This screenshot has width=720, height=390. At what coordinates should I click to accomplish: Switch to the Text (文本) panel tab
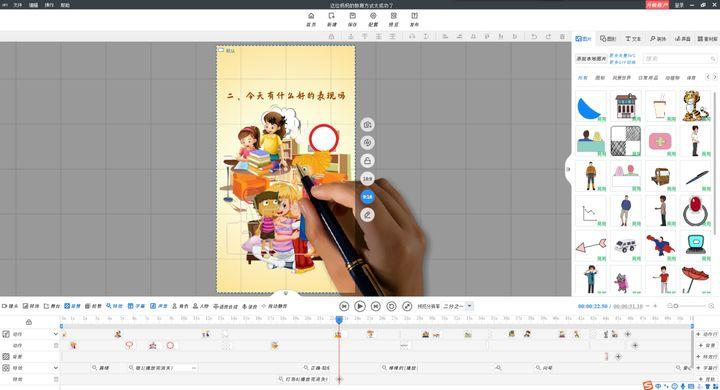(x=633, y=39)
